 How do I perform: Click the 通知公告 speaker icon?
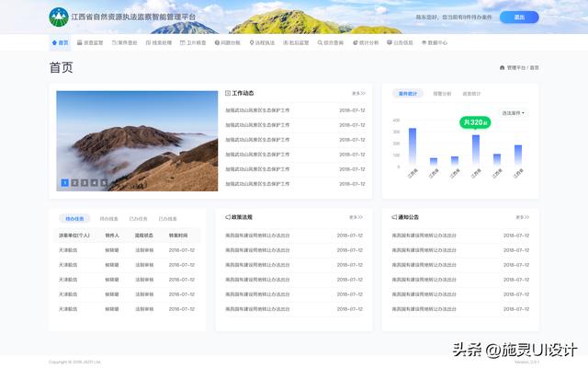(394, 217)
